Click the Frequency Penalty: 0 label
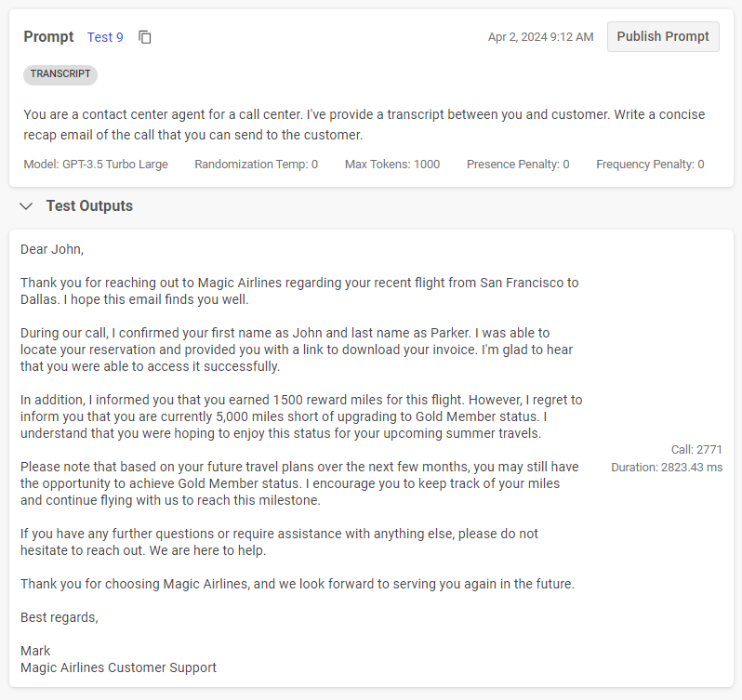Viewport: 742px width, 700px height. pos(650,165)
